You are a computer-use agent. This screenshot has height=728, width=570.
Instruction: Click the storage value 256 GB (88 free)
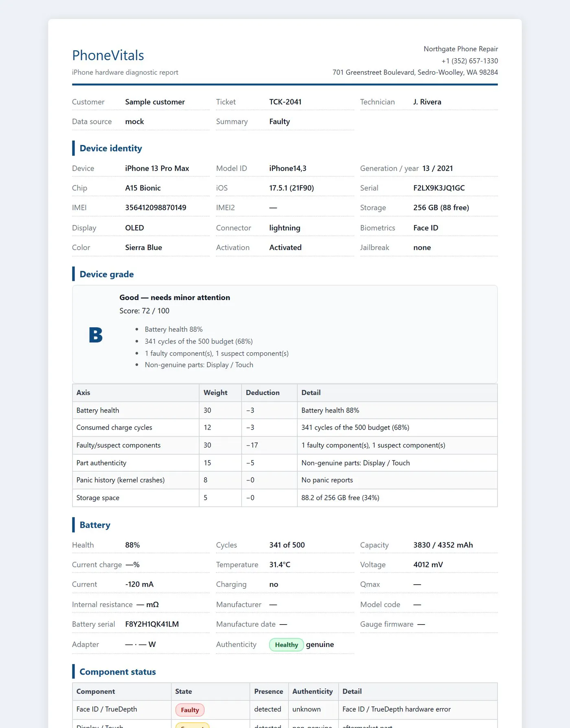(x=441, y=207)
